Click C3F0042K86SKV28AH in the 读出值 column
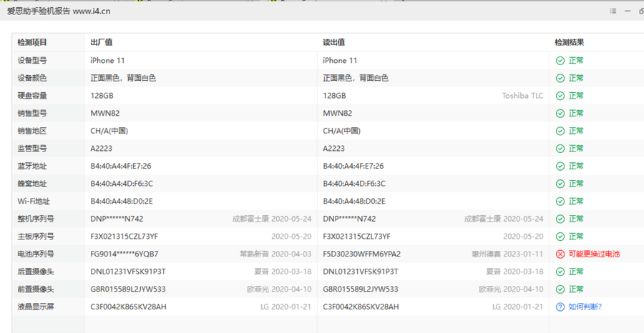Viewport: 644px width, 333px height. 361,307
